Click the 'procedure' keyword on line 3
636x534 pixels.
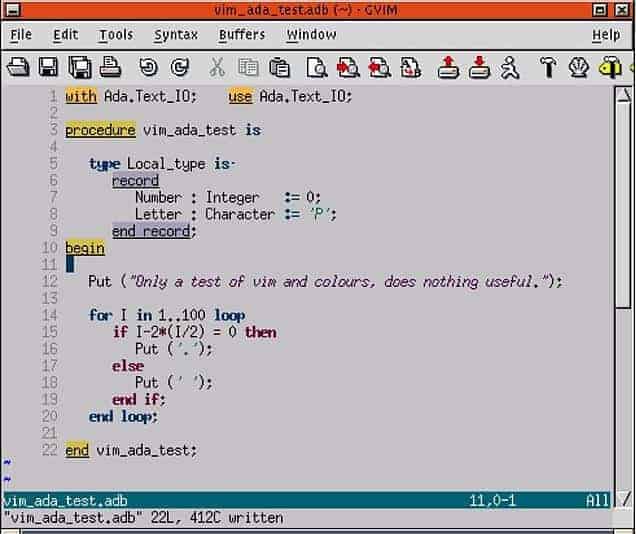(x=100, y=130)
